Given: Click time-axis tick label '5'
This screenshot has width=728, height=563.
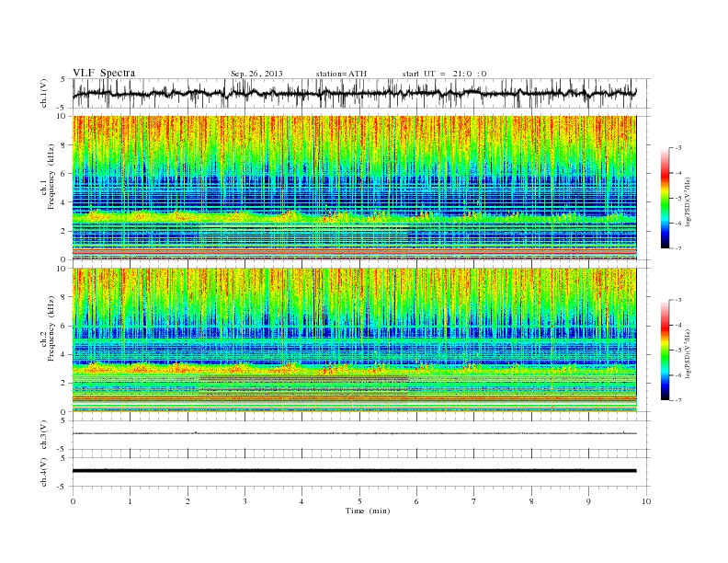Looking at the screenshot, I should tap(359, 501).
